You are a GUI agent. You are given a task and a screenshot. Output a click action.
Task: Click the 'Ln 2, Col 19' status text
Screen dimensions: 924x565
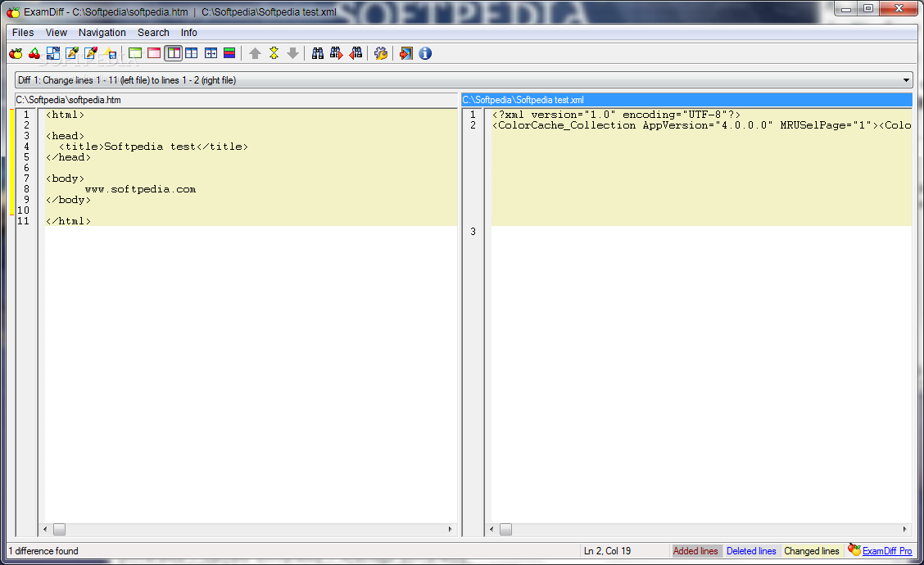click(607, 551)
